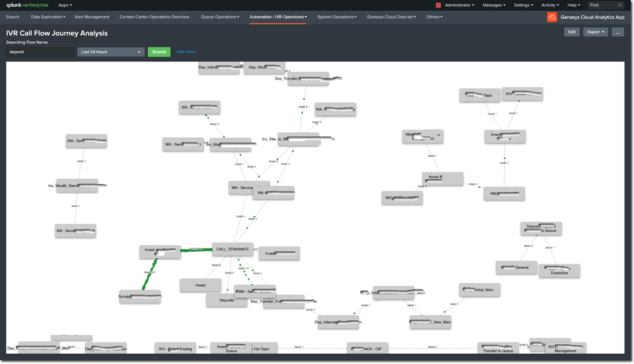Open the Export dropdown
The width and height of the screenshot is (634, 364).
tap(596, 32)
